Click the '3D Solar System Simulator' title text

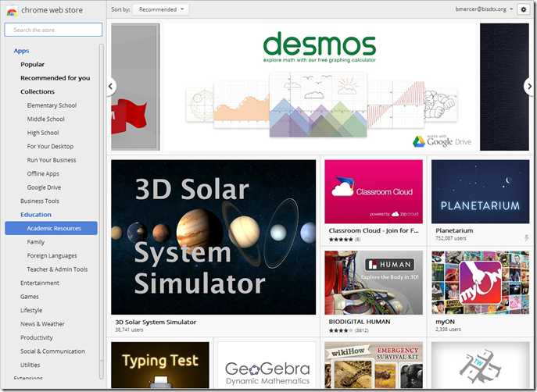click(156, 322)
